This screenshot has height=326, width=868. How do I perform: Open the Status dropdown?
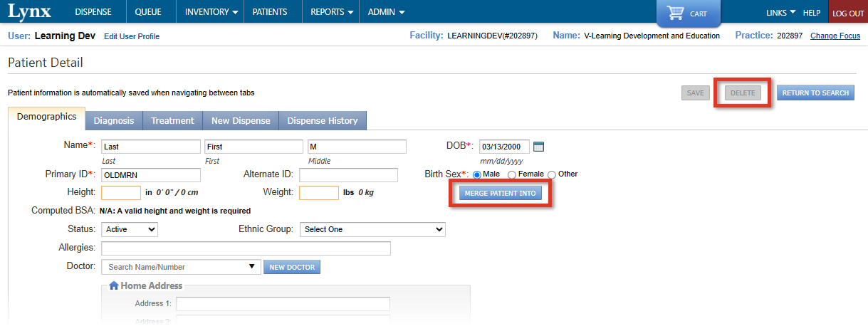click(130, 229)
